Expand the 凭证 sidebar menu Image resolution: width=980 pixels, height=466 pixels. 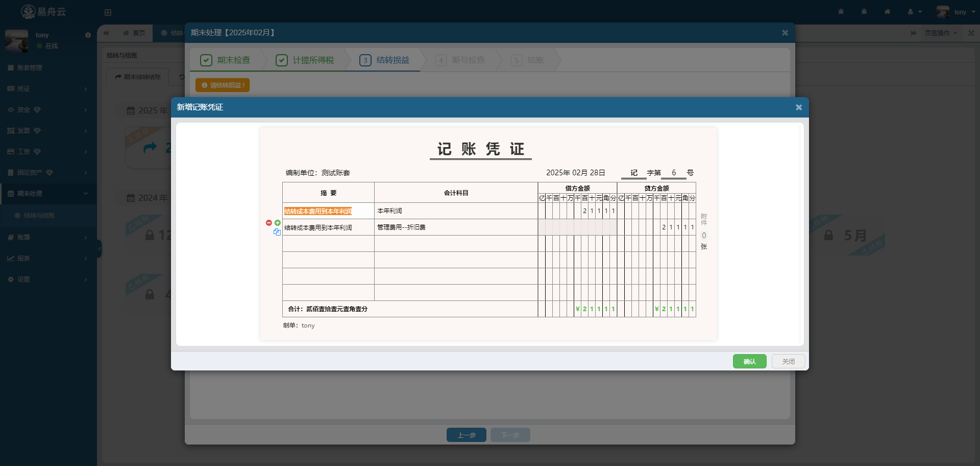pyautogui.click(x=48, y=89)
